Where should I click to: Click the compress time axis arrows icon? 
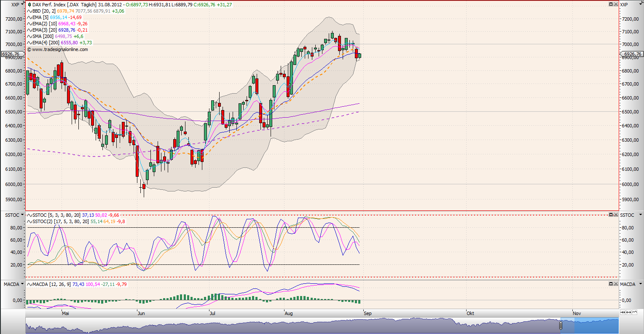point(623,312)
